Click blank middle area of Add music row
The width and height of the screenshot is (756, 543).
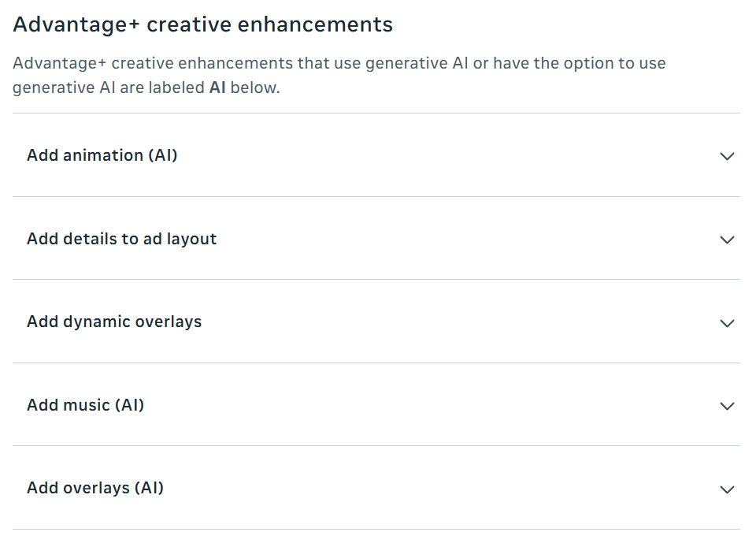click(x=429, y=405)
